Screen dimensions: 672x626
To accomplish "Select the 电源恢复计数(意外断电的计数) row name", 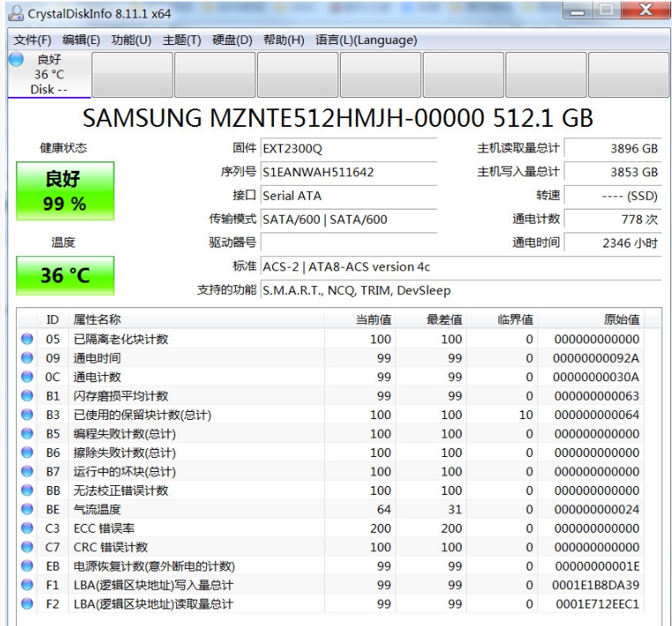I will click(154, 566).
